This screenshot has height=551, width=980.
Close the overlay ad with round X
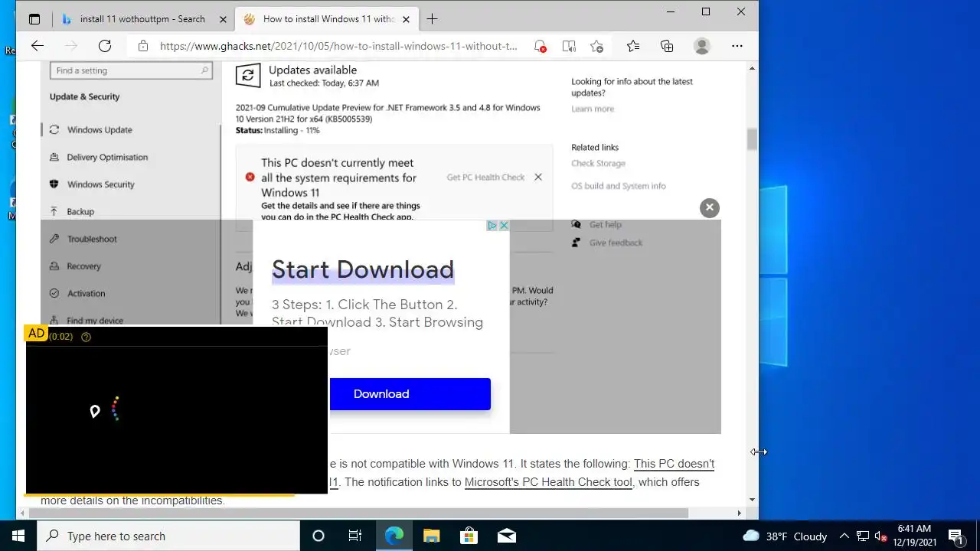710,207
